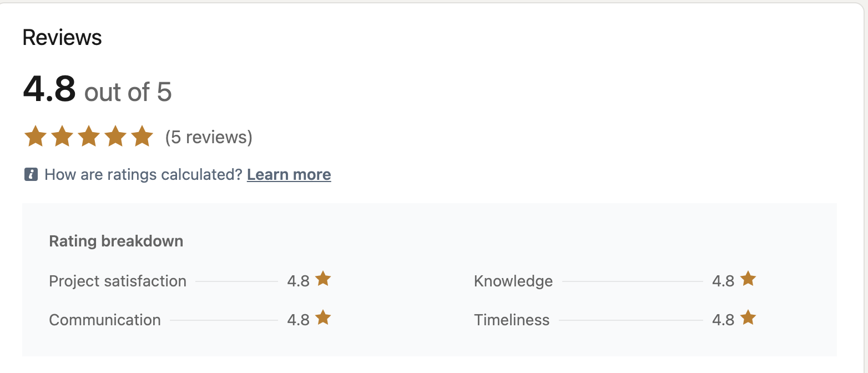This screenshot has height=373, width=868.
Task: Click the second overall rating star
Action: 62,137
